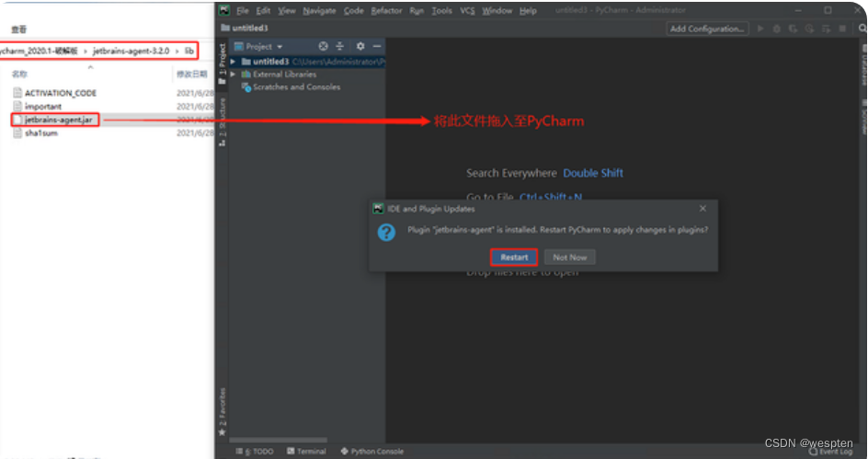
Task: Expand the untitled3 project node
Action: (x=234, y=62)
